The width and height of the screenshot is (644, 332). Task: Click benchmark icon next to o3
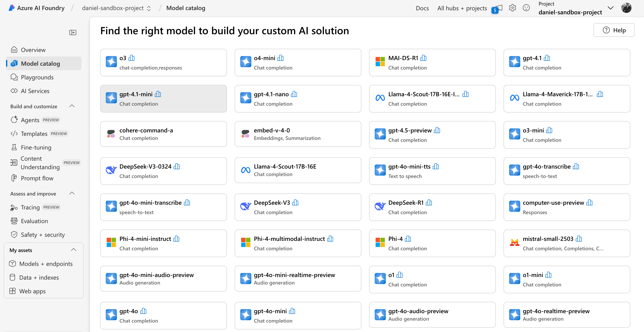click(131, 58)
